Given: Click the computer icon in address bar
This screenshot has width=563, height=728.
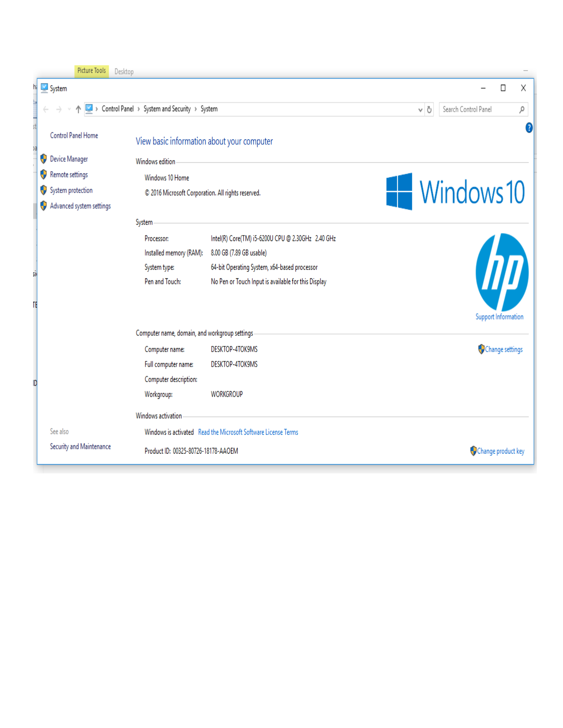Looking at the screenshot, I should coord(89,109).
